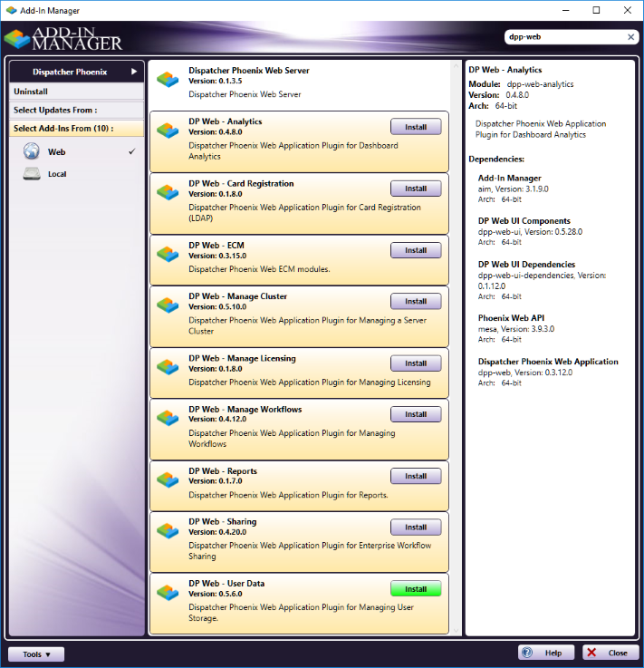Image resolution: width=644 pixels, height=668 pixels.
Task: Click the Add-In Manager logo in header
Action: [63, 39]
